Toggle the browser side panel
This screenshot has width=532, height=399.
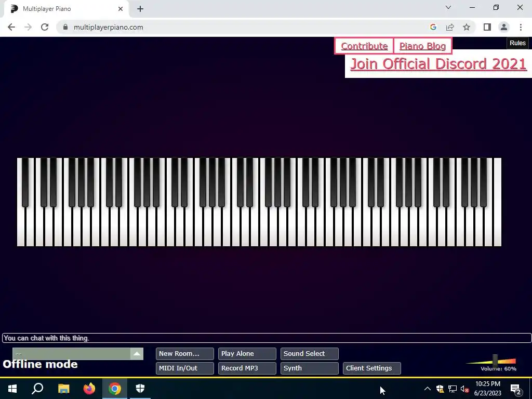pyautogui.click(x=487, y=27)
